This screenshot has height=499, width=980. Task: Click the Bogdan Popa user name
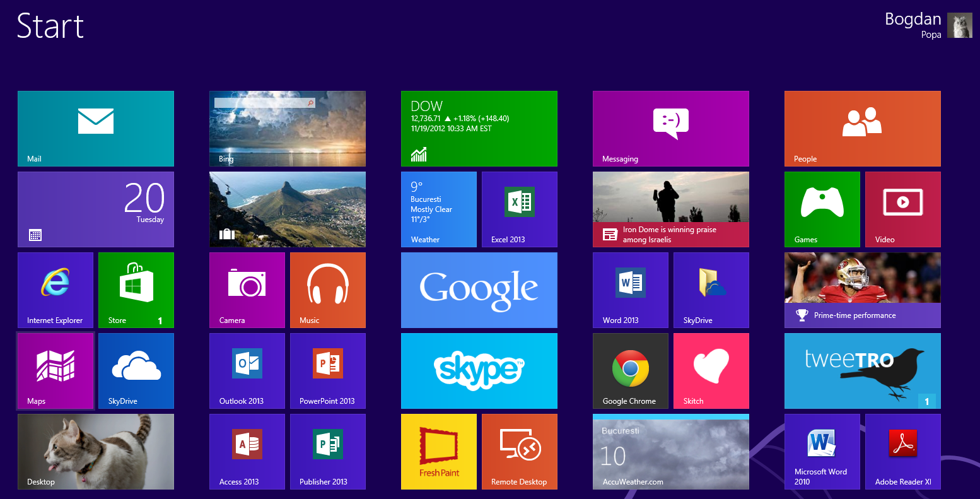point(913,25)
